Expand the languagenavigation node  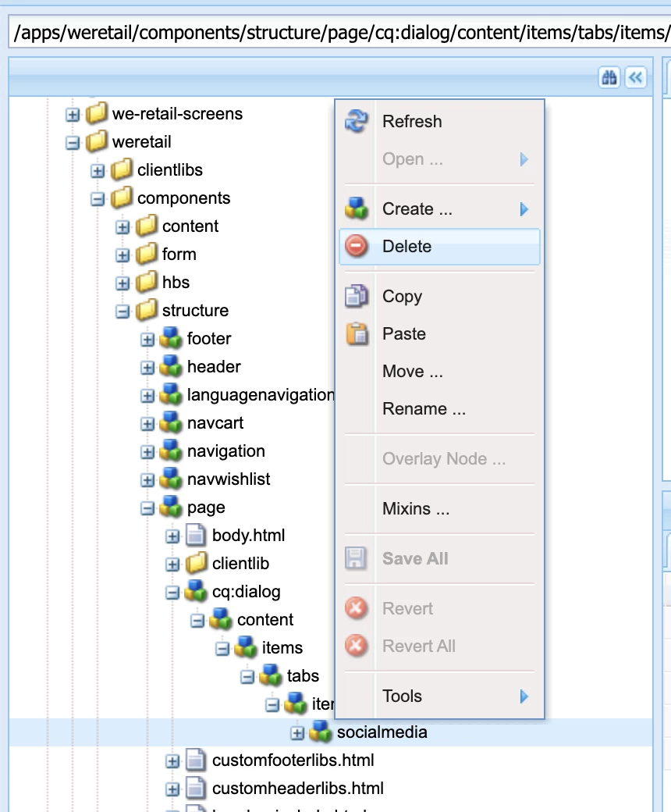coord(147,396)
